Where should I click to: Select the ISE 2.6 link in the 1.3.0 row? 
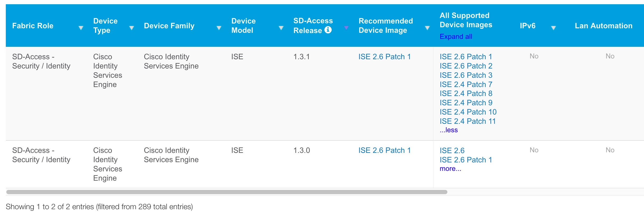[x=451, y=150]
